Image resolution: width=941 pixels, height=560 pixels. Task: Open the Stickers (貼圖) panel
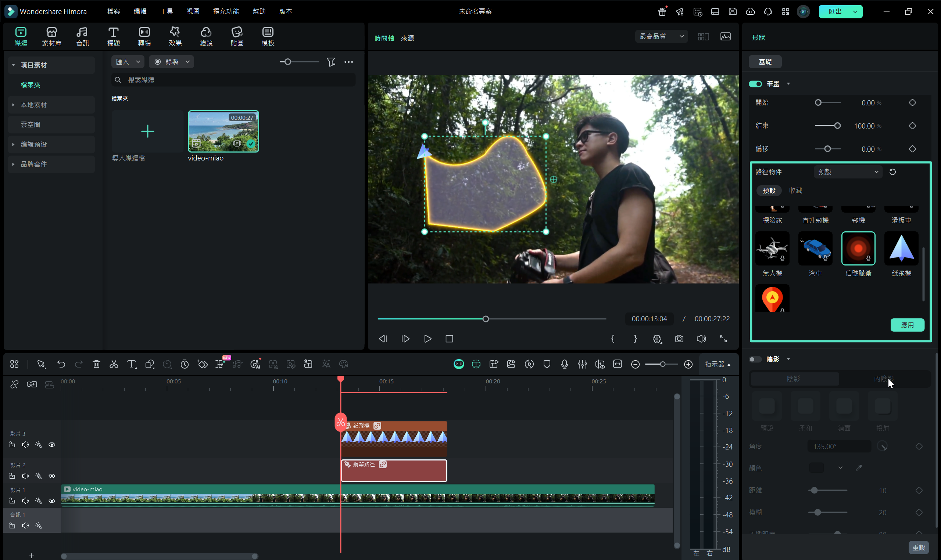pos(237,37)
